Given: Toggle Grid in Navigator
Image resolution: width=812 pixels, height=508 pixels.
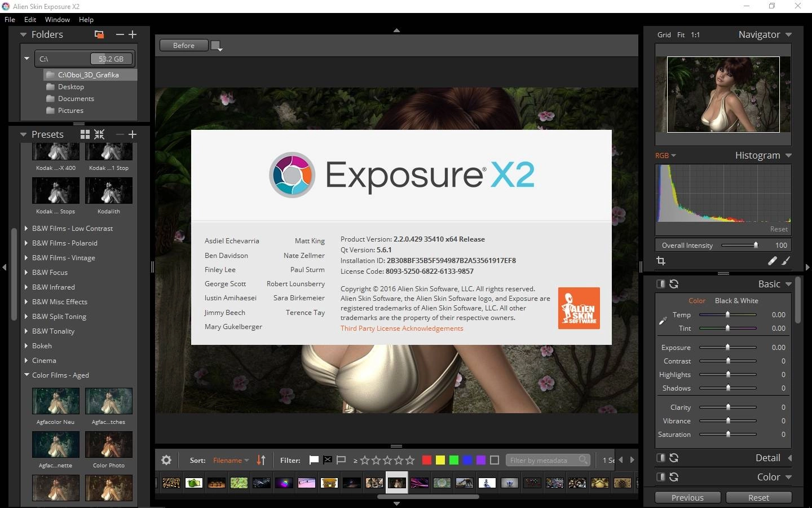Looking at the screenshot, I should (x=664, y=35).
